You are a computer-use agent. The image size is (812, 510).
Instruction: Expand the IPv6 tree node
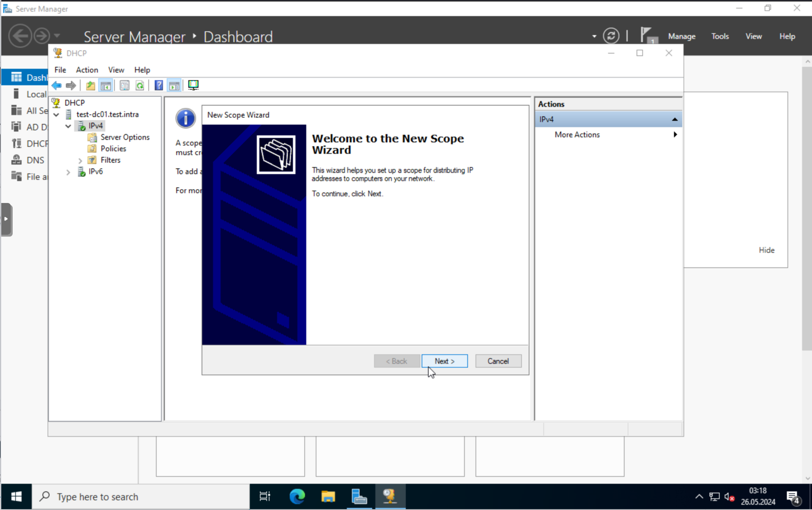pyautogui.click(x=68, y=172)
